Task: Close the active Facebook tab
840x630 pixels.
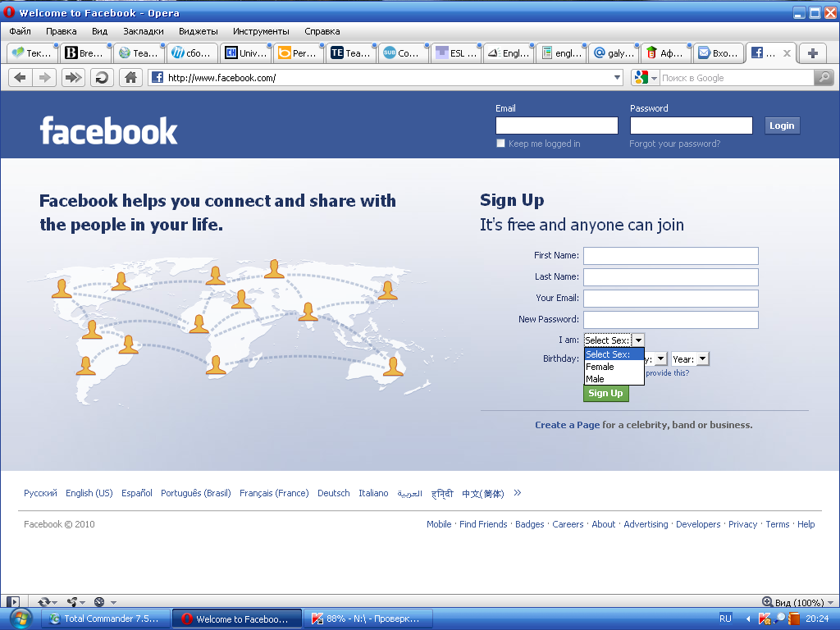Action: click(x=787, y=53)
